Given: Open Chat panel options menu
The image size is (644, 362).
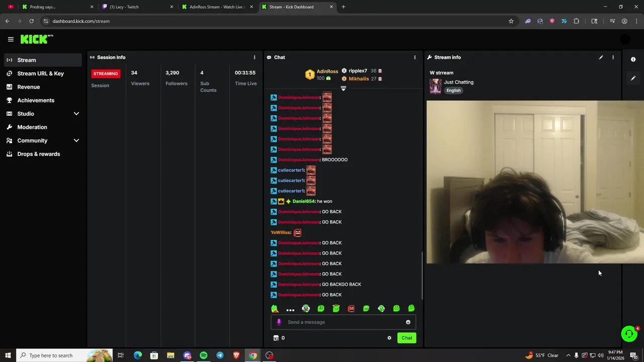Looking at the screenshot, I should click(x=415, y=57).
